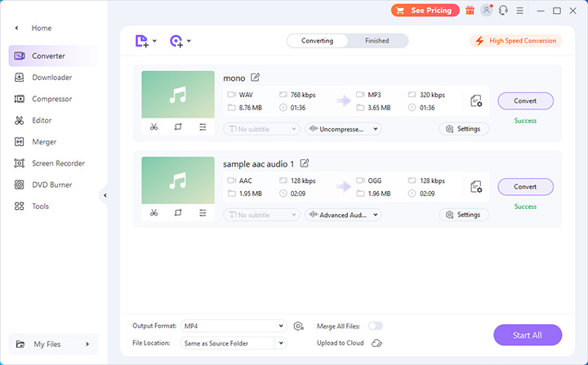The image size is (588, 365).
Task: Trim sample aac audio 1 with scissors
Action: [154, 213]
